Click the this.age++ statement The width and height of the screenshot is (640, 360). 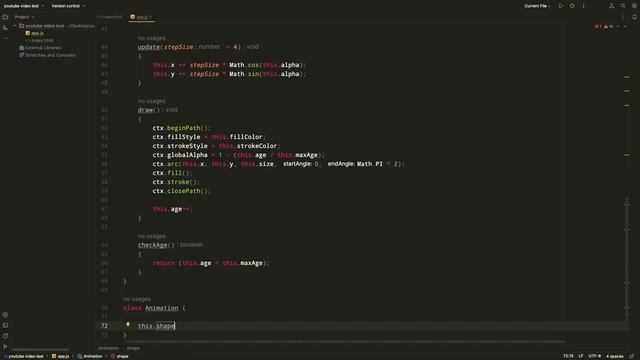pyautogui.click(x=172, y=209)
